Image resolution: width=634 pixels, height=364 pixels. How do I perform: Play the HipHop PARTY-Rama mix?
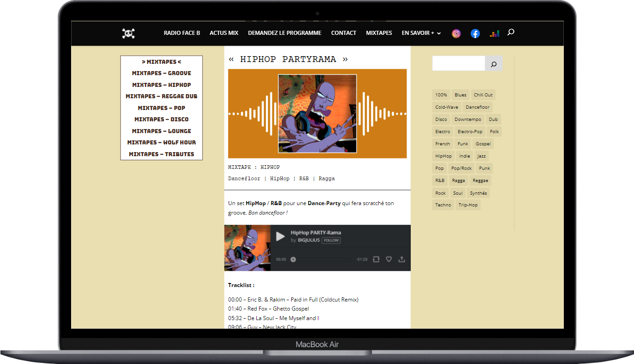click(x=280, y=236)
